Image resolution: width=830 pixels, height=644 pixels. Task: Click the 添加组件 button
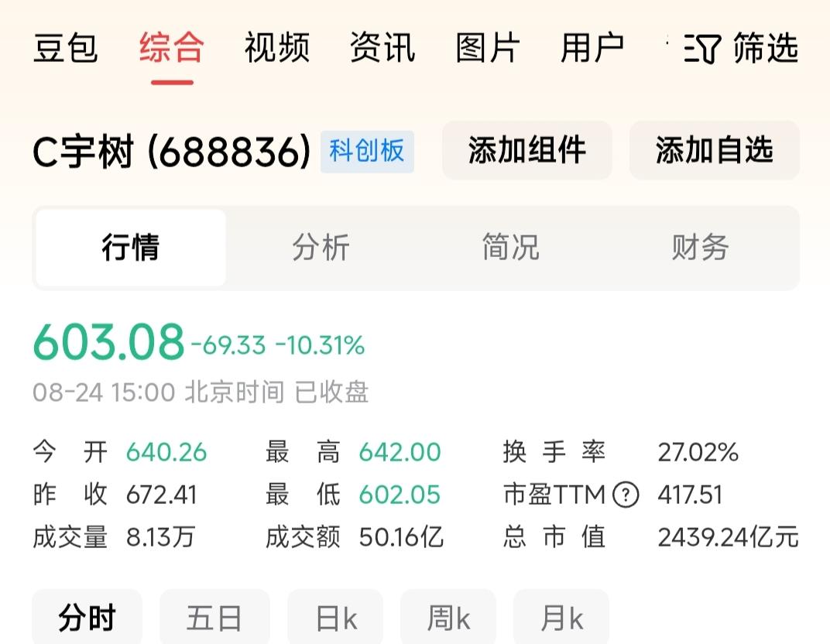click(x=527, y=150)
